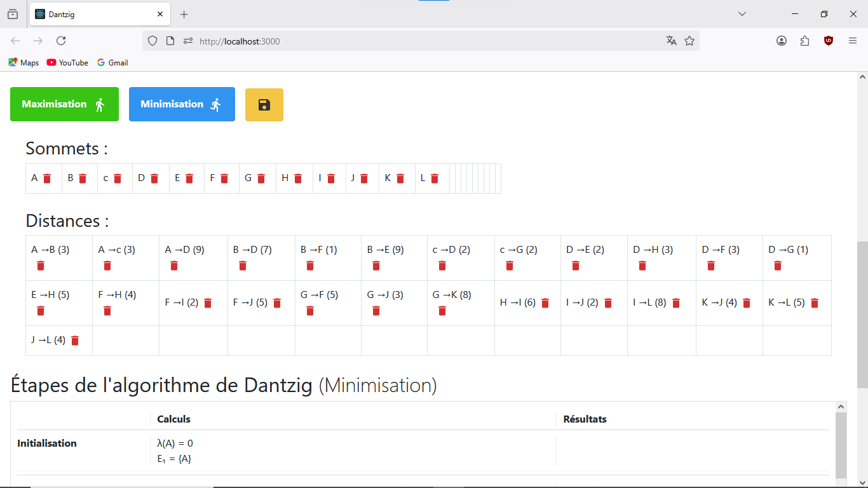Open a new browser tab
The width and height of the screenshot is (868, 488).
(184, 14)
